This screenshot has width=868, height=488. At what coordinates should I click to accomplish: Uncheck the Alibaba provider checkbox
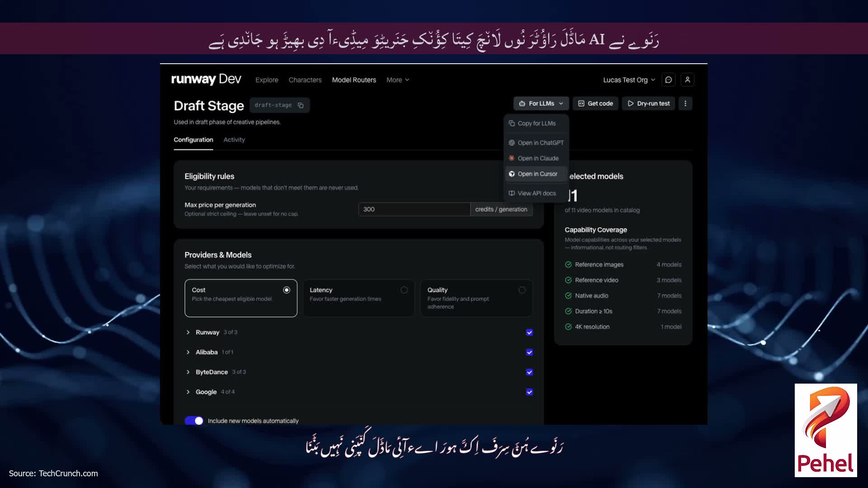coord(529,352)
